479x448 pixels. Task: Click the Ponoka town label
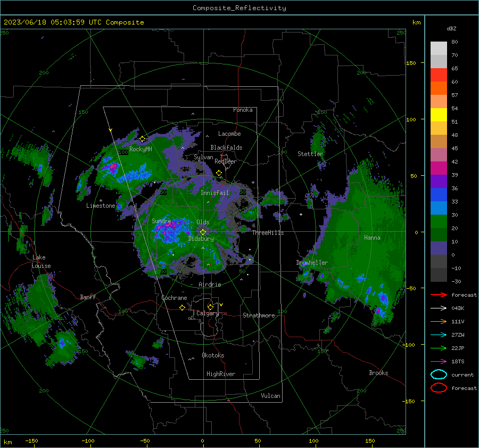click(243, 110)
